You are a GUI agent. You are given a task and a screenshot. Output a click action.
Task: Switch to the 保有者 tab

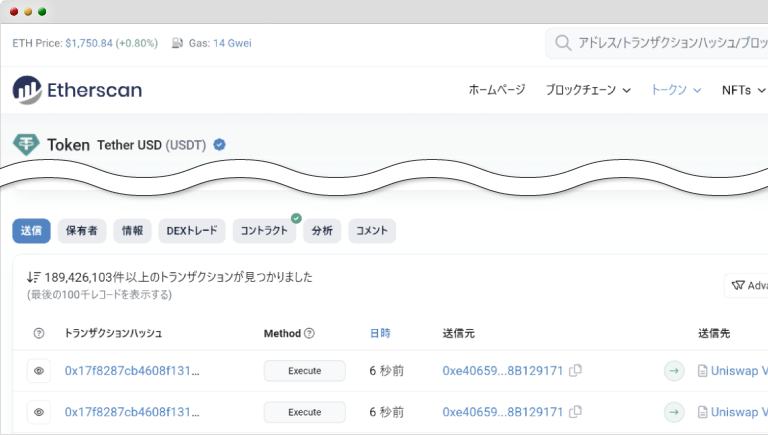click(x=82, y=231)
